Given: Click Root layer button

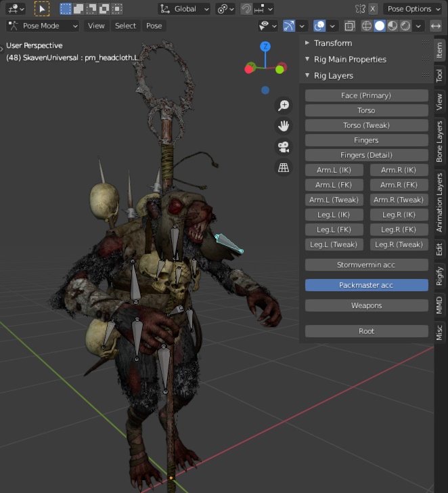Looking at the screenshot, I should [x=366, y=331].
